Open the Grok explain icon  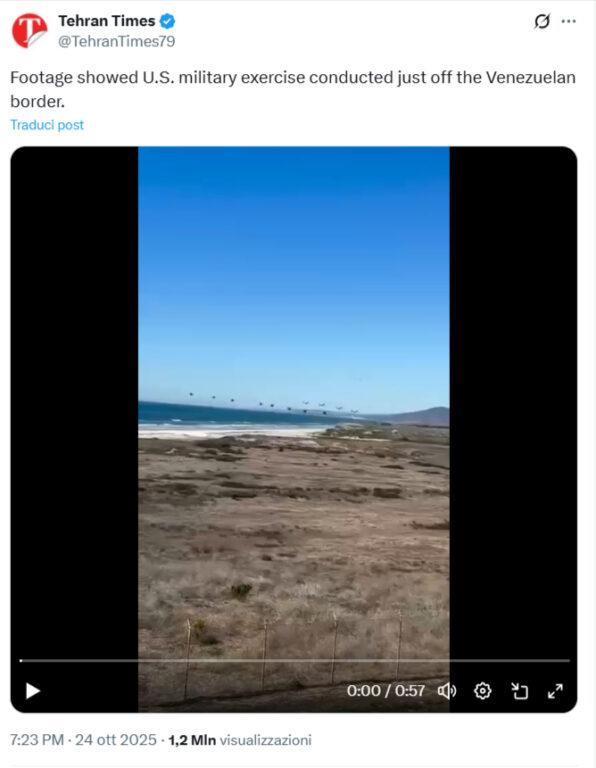(x=542, y=21)
